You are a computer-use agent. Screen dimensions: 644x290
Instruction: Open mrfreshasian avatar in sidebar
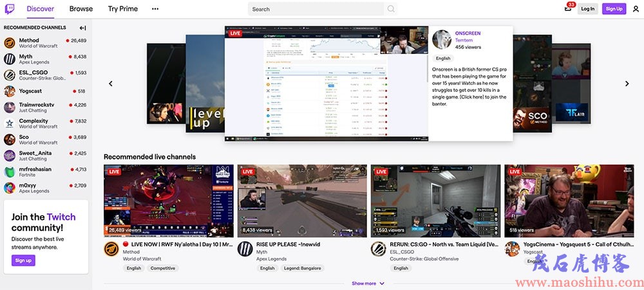coord(10,172)
